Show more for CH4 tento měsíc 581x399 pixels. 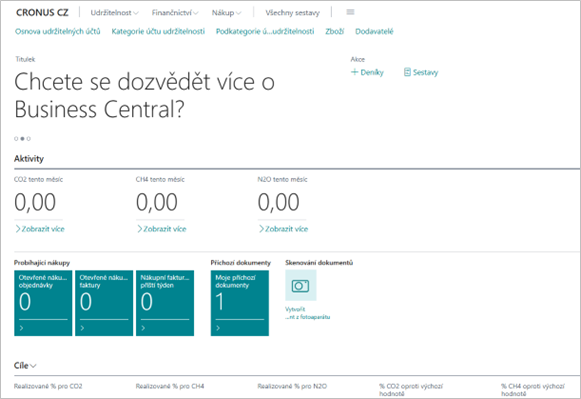tap(162, 229)
